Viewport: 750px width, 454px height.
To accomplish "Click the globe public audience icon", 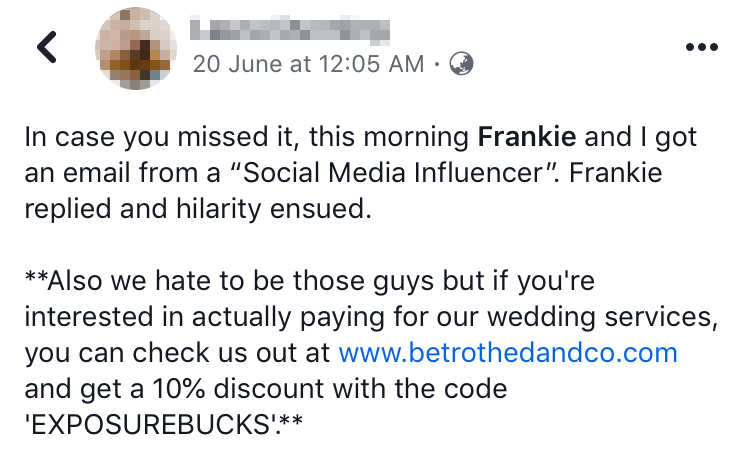I will (461, 64).
